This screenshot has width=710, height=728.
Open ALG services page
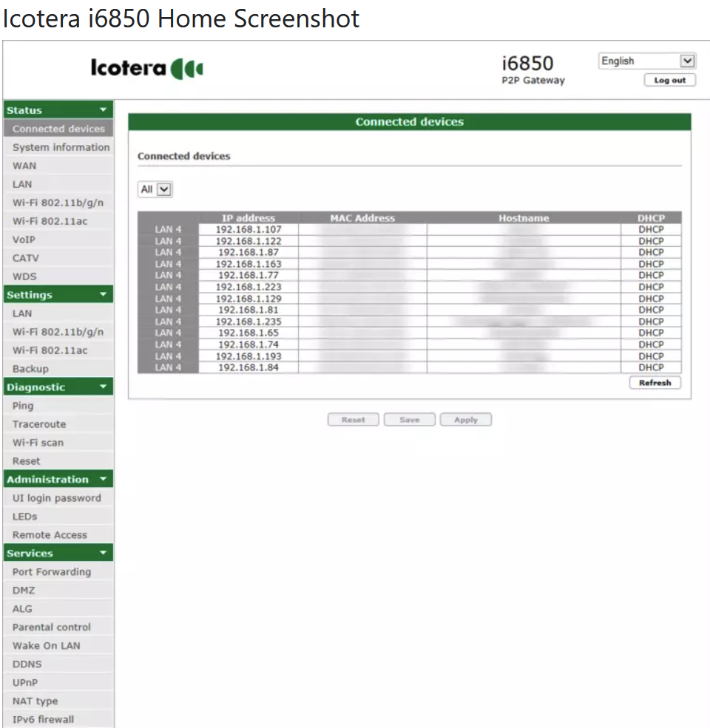tap(58, 609)
